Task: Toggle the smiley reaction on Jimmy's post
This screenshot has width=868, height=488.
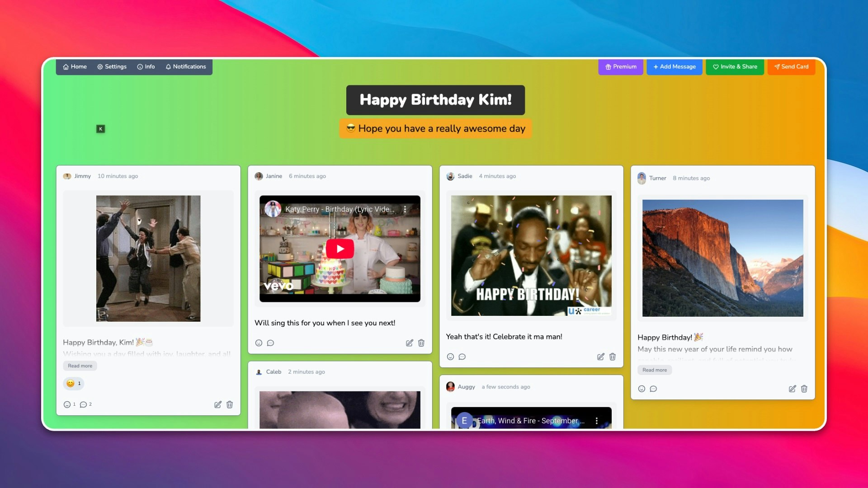Action: (x=74, y=383)
